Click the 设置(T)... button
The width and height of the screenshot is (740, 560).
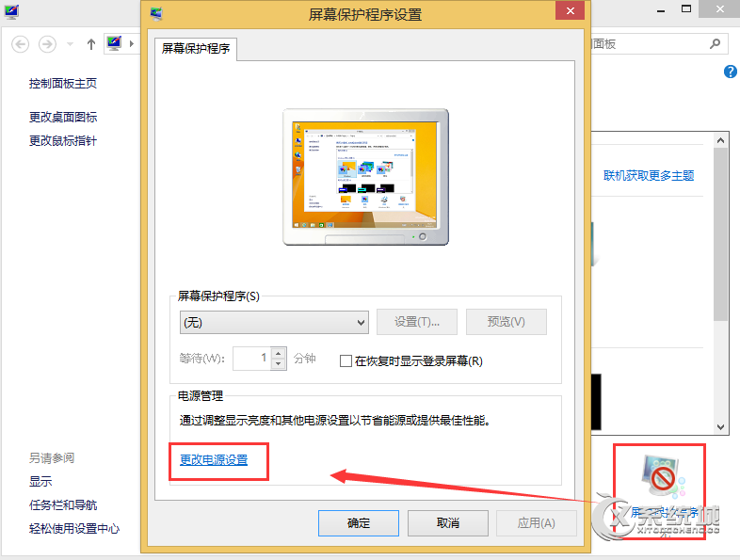click(x=417, y=322)
